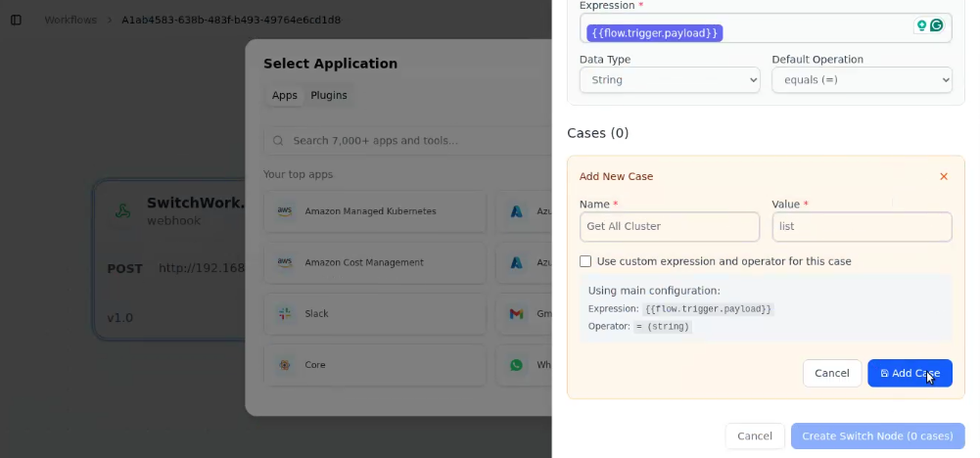980x458 pixels.
Task: Open the Workflows breadcrumb link
Action: point(70,20)
